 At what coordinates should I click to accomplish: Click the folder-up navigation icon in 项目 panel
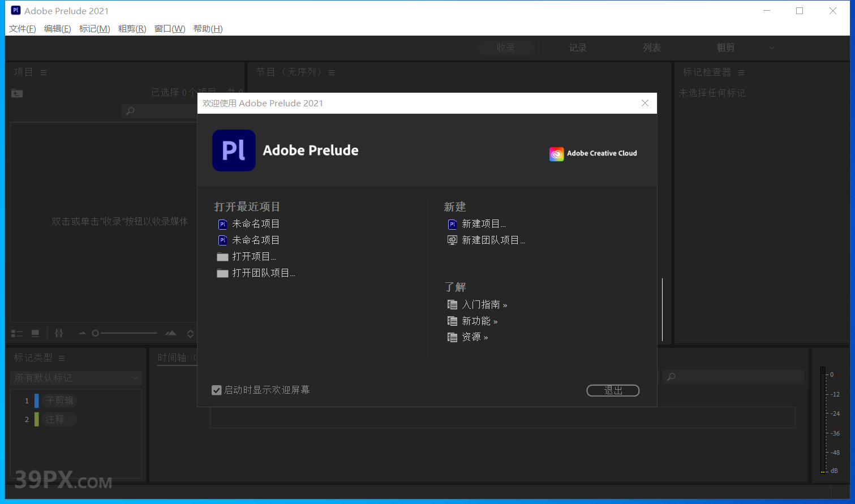point(17,93)
